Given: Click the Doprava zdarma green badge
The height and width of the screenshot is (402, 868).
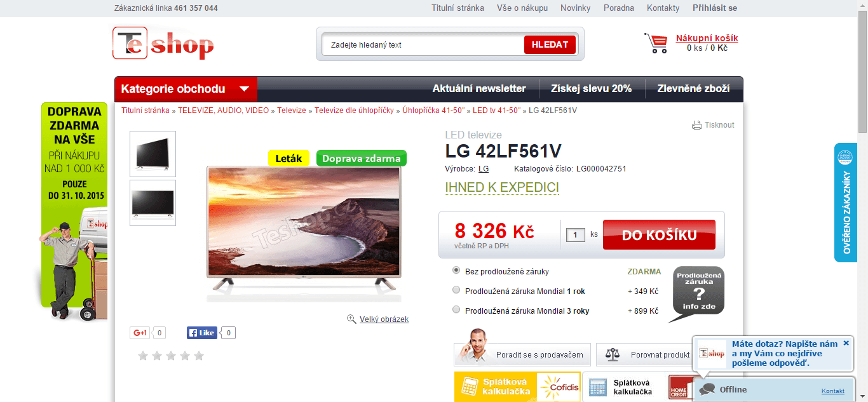Looking at the screenshot, I should click(361, 158).
